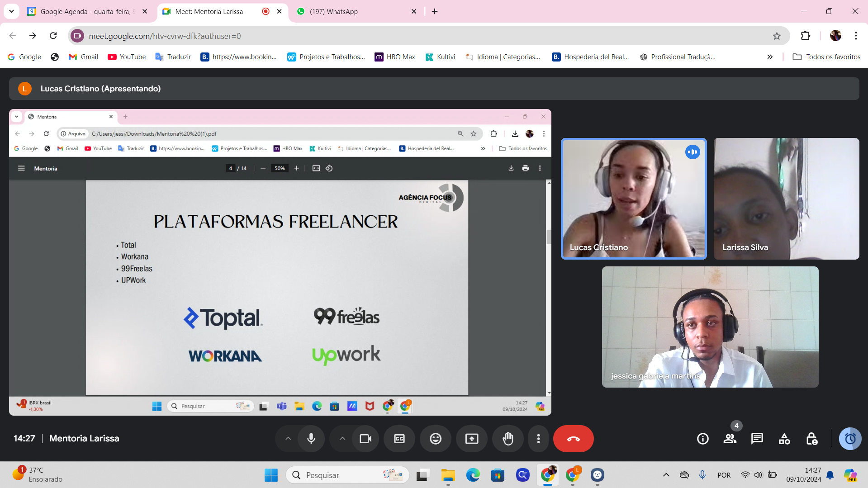The width and height of the screenshot is (868, 488).
Task: Open clock showing 14:27 09/10/2024
Action: point(804,475)
